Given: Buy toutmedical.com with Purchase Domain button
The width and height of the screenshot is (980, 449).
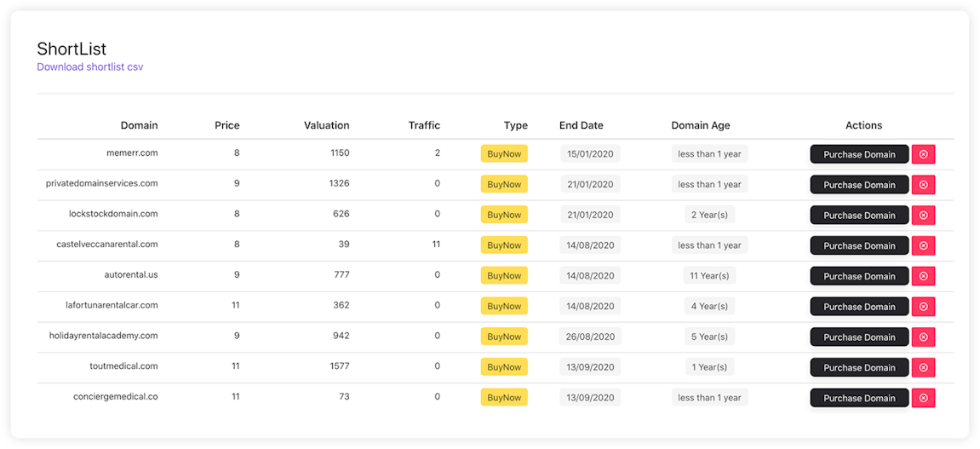Looking at the screenshot, I should tap(859, 367).
